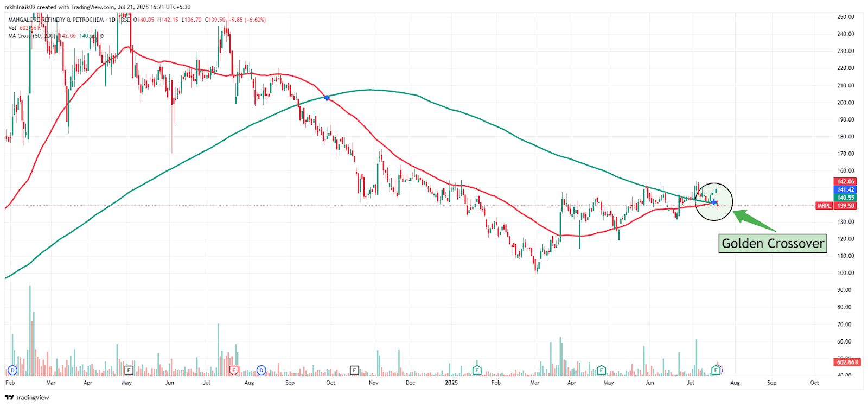This screenshot has width=868, height=406.
Task: Click the 100.00 price axis value
Action: point(845,273)
